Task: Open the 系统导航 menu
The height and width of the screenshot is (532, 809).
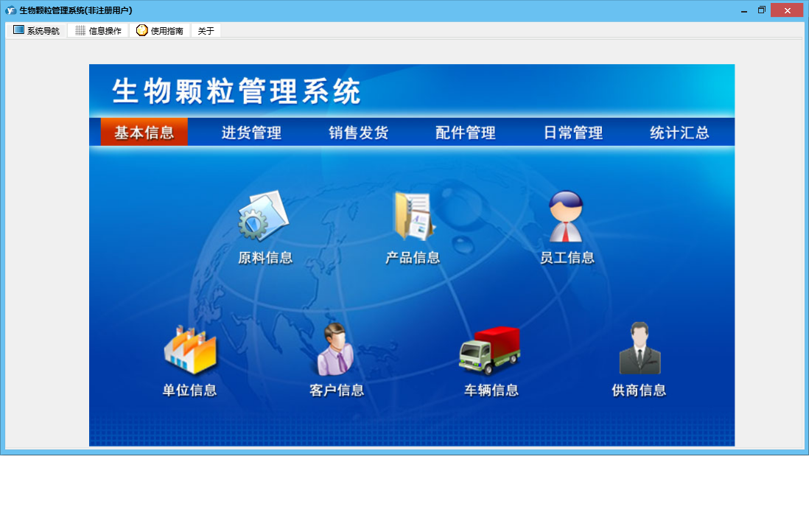Action: click(36, 30)
